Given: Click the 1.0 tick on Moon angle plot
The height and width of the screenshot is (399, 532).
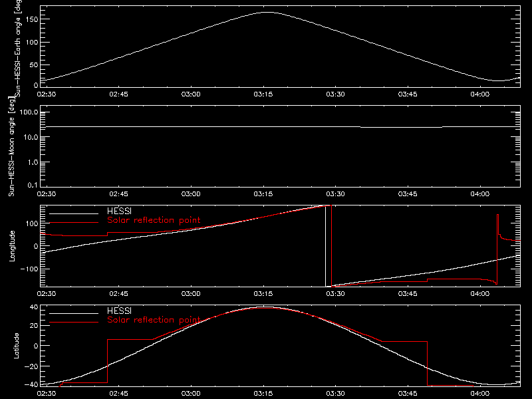Looking at the screenshot, I should coord(33,162).
